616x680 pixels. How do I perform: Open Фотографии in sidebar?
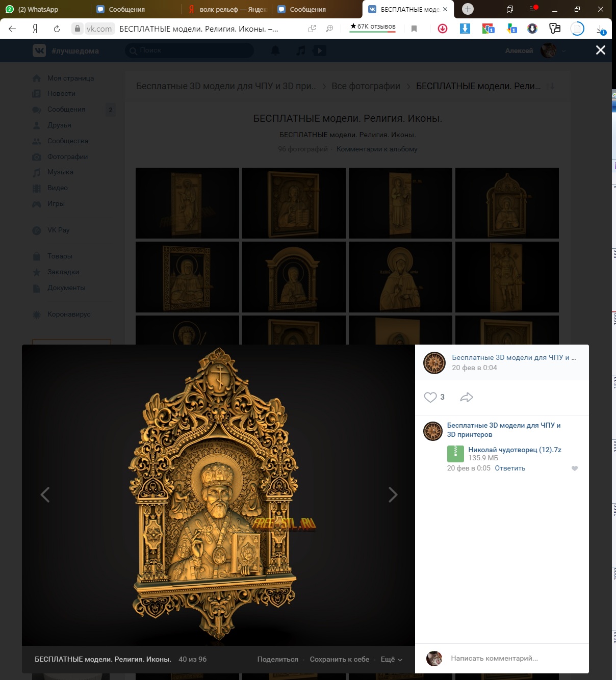68,156
